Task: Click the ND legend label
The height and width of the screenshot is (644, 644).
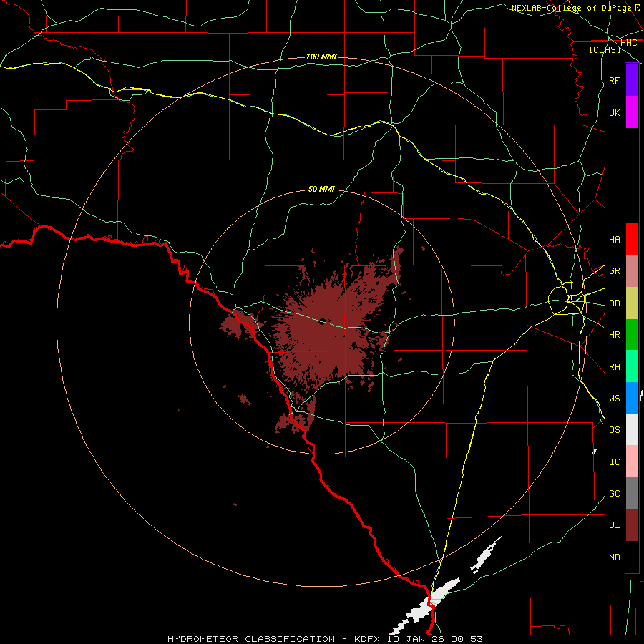Action: click(x=615, y=557)
